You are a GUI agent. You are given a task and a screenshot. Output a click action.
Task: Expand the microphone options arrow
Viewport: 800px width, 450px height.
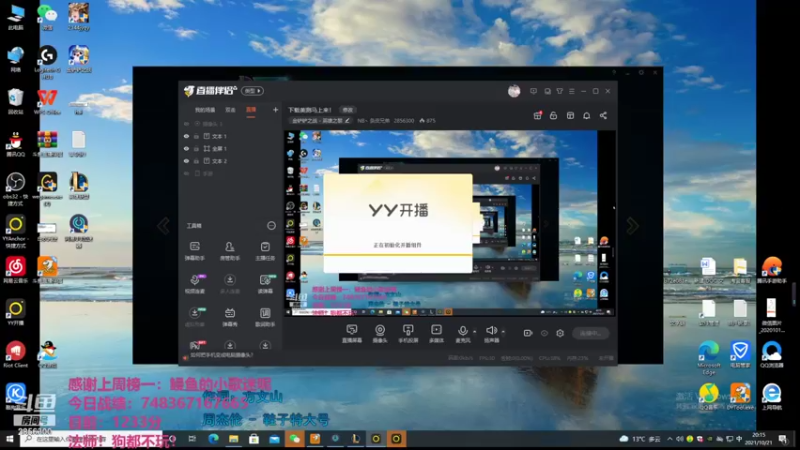point(474,332)
